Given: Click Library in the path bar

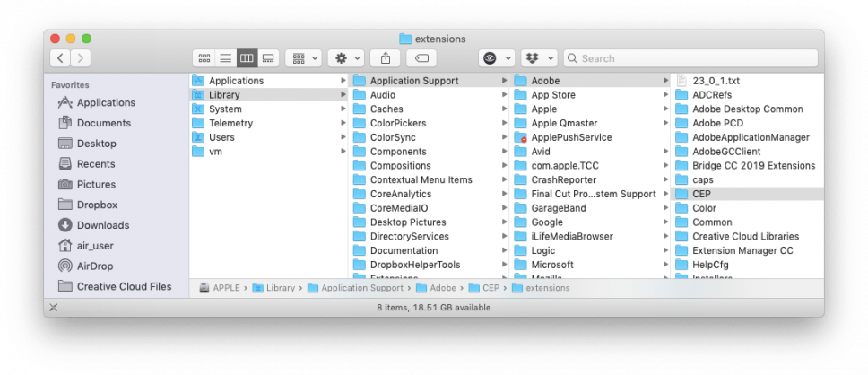Looking at the screenshot, I should (273, 288).
